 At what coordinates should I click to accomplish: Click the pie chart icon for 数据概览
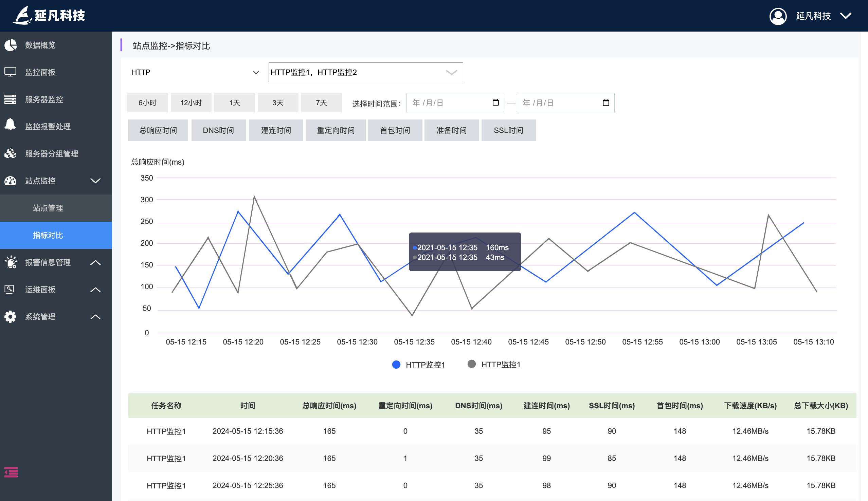coord(10,45)
